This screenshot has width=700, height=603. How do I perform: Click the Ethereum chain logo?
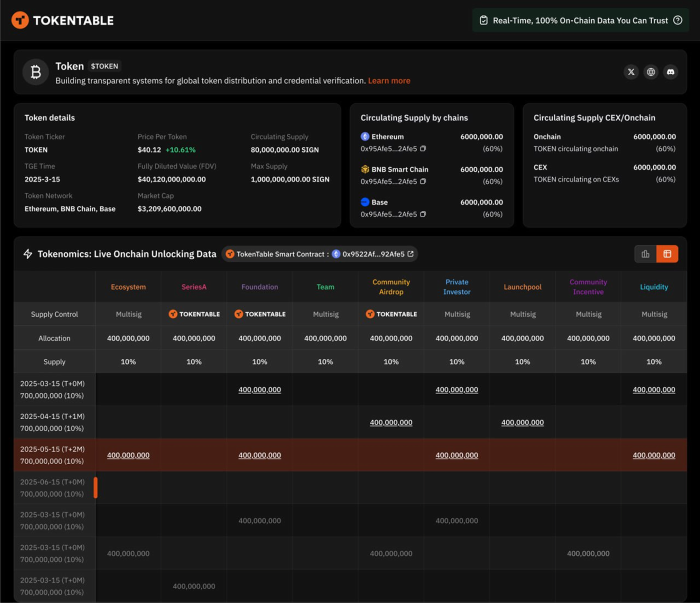point(365,136)
